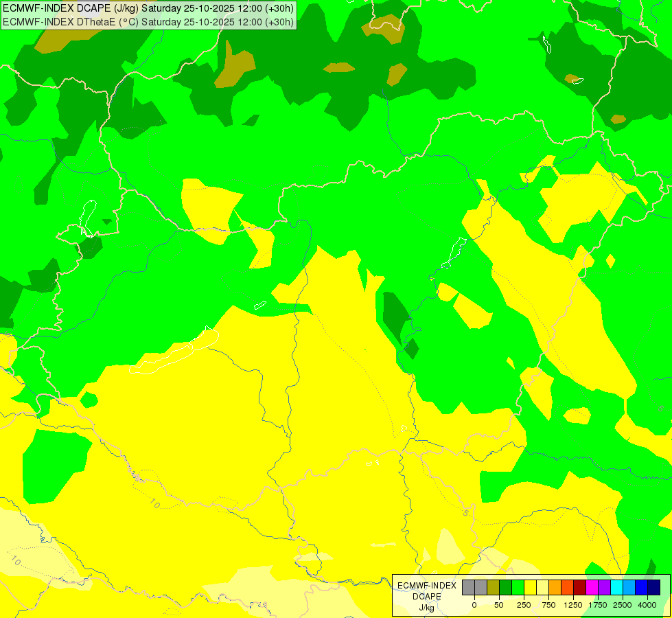Click the legend value 1750
The width and height of the screenshot is (672, 618).
click(598, 605)
